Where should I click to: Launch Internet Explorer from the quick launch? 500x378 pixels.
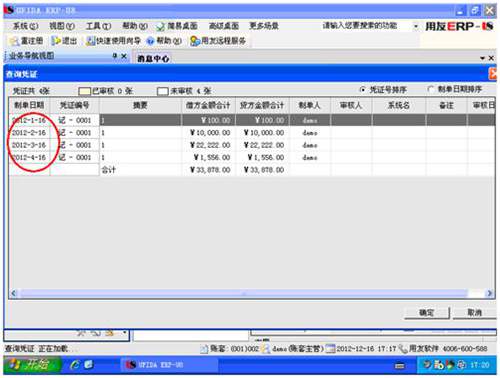[75, 365]
